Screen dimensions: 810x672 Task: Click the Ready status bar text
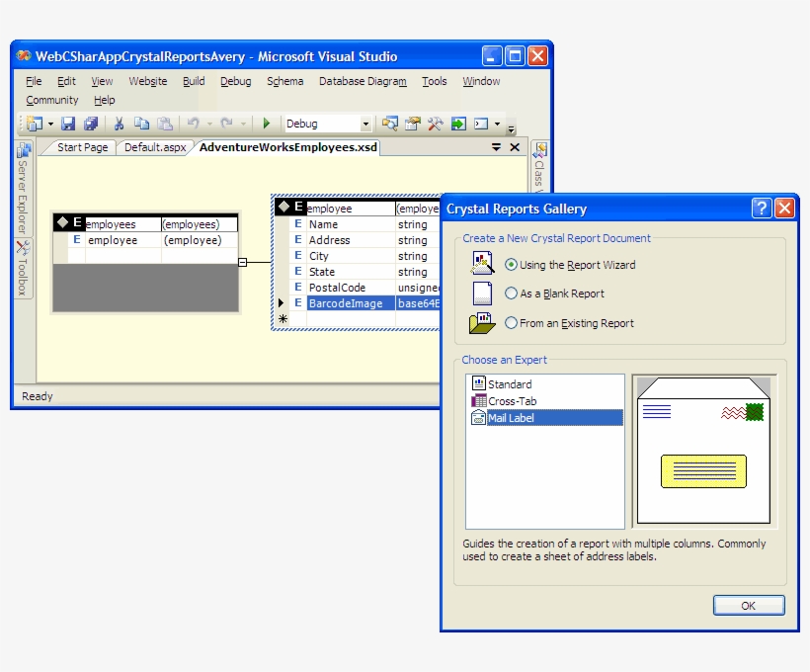[38, 396]
